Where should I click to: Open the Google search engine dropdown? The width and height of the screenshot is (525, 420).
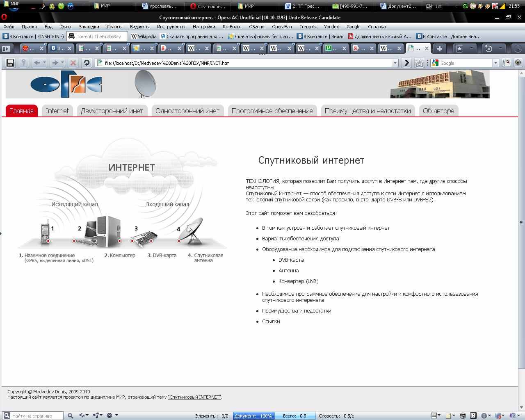pos(495,63)
